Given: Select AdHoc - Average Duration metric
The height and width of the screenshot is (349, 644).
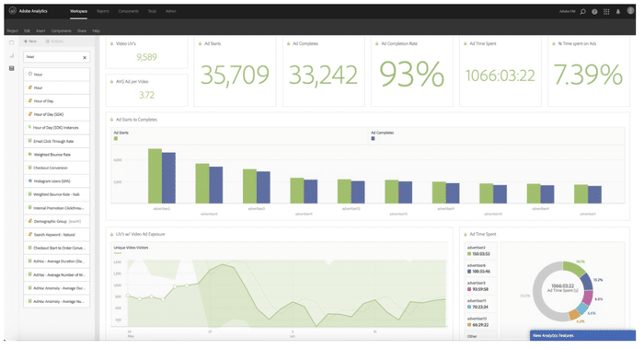Looking at the screenshot, I should coord(57,262).
